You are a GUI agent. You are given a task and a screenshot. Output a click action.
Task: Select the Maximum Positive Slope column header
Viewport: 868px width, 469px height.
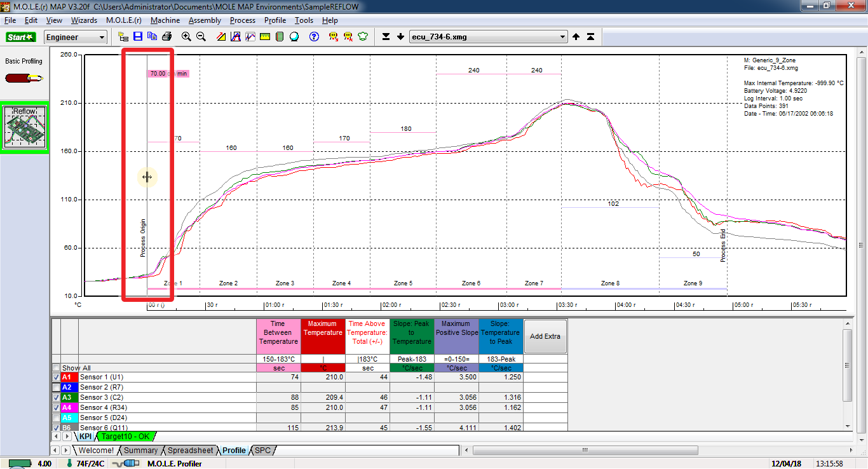[456, 336]
